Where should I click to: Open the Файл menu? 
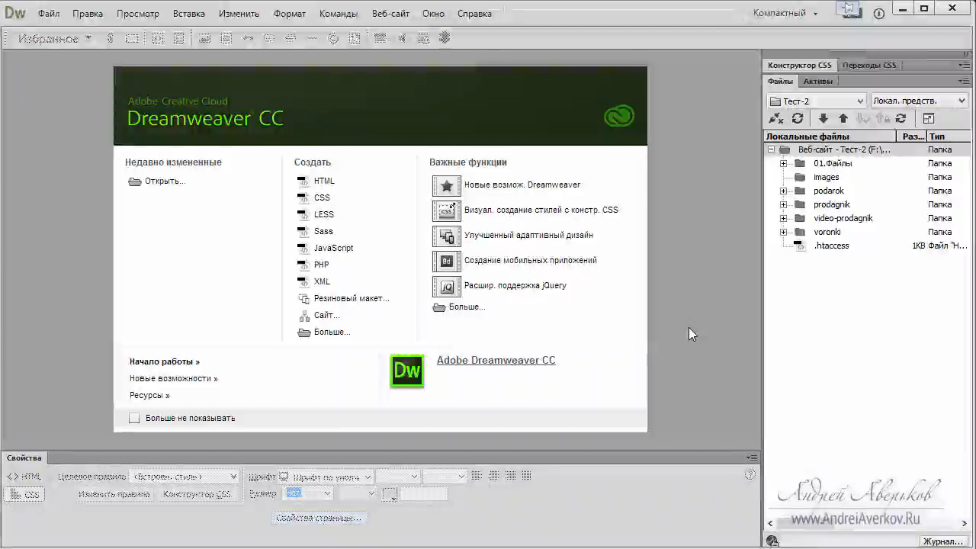tap(49, 14)
